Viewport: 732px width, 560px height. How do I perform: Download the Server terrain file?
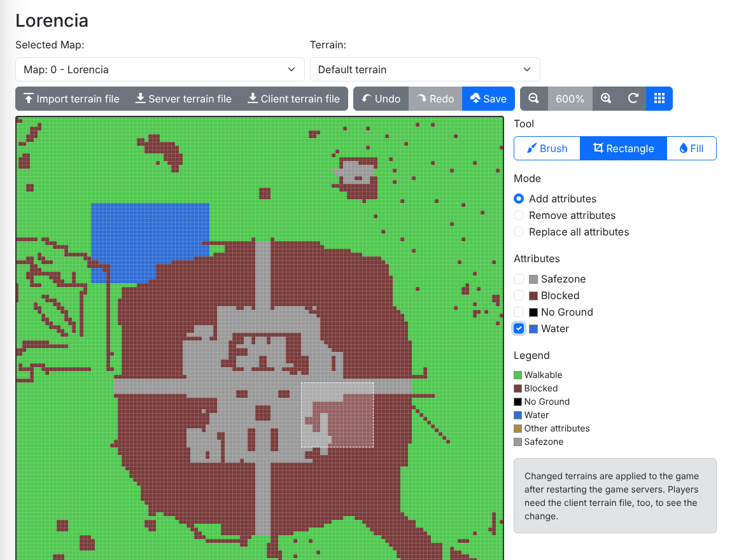pyautogui.click(x=183, y=99)
